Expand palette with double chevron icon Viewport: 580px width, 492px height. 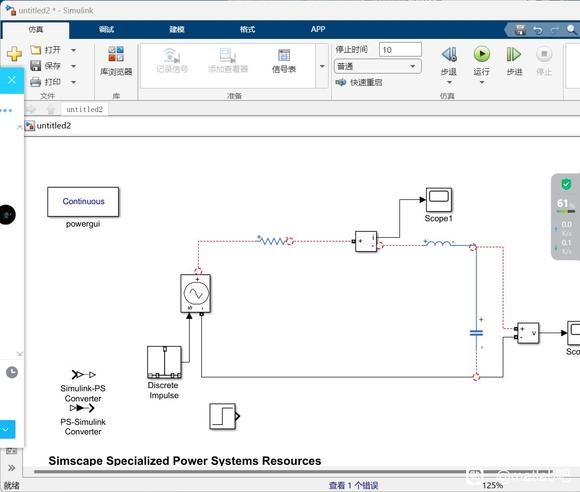[11, 468]
